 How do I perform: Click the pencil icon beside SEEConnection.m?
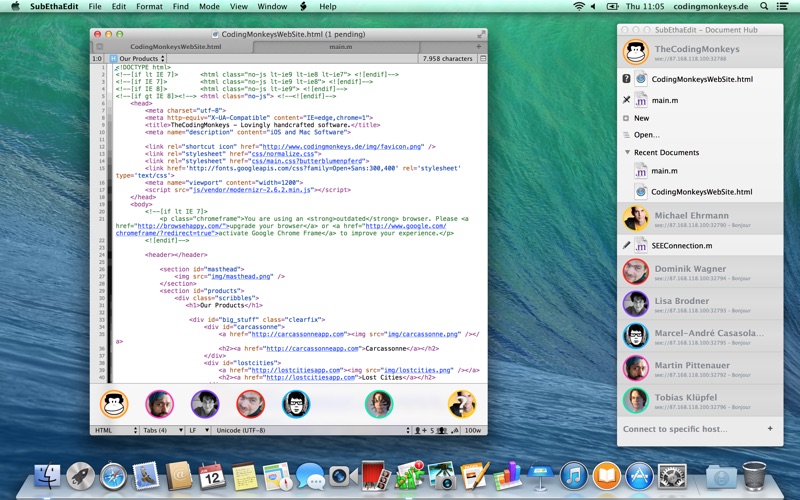coord(627,245)
